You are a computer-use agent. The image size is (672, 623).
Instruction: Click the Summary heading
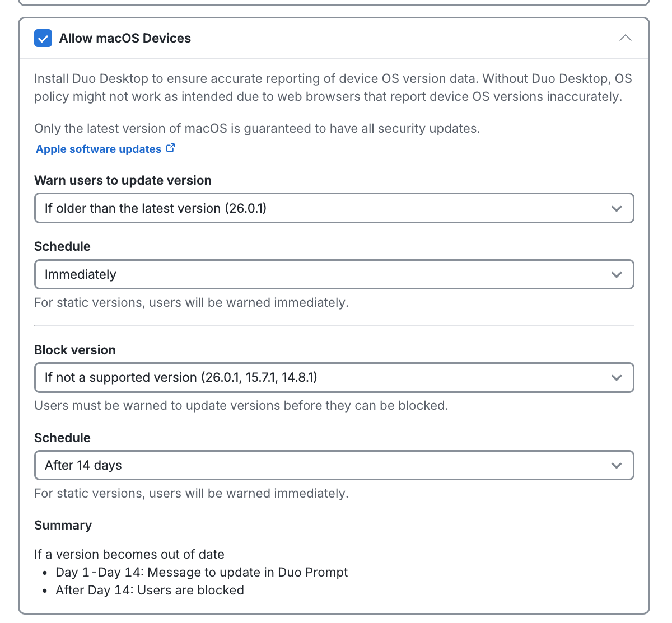pos(63,525)
